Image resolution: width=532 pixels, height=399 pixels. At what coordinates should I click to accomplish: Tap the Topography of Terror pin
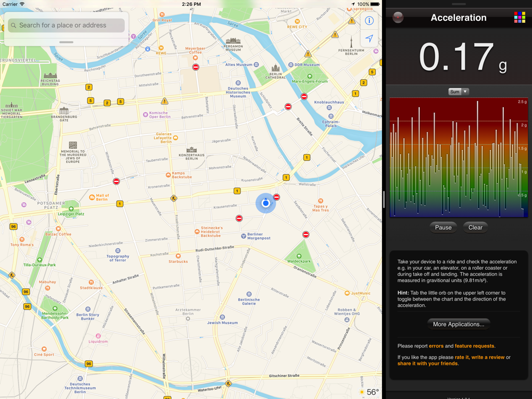(x=118, y=251)
